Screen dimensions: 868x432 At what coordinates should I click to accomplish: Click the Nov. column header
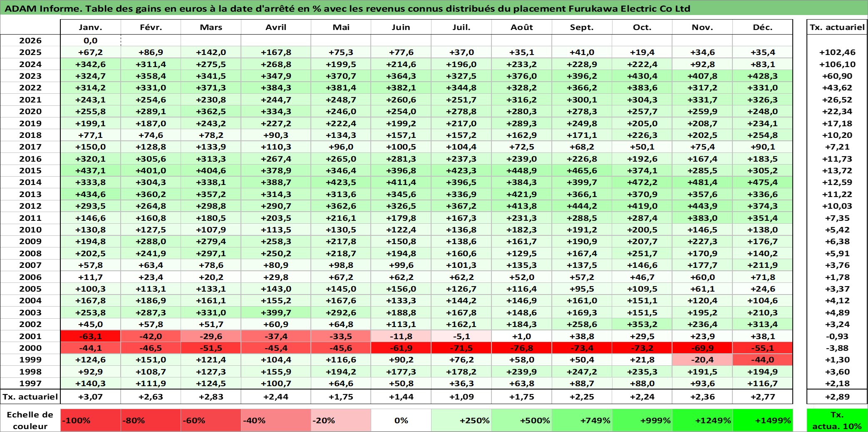[x=702, y=27]
